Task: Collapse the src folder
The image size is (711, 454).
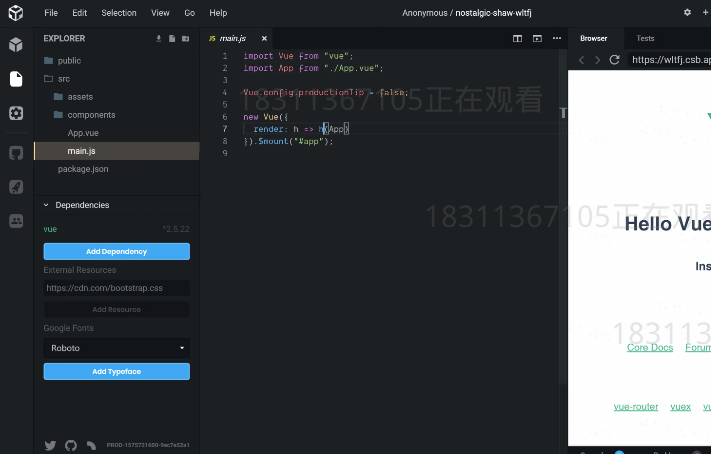Action: click(x=117, y=79)
